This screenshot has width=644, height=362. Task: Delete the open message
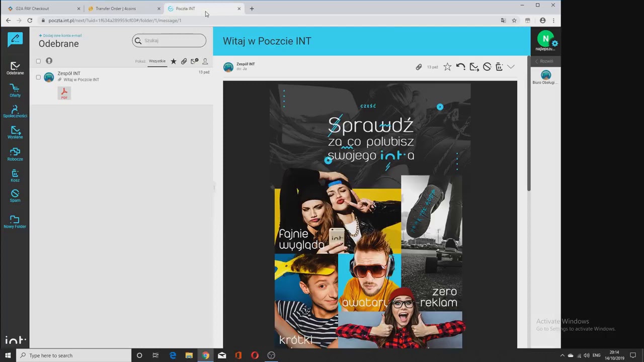click(499, 67)
